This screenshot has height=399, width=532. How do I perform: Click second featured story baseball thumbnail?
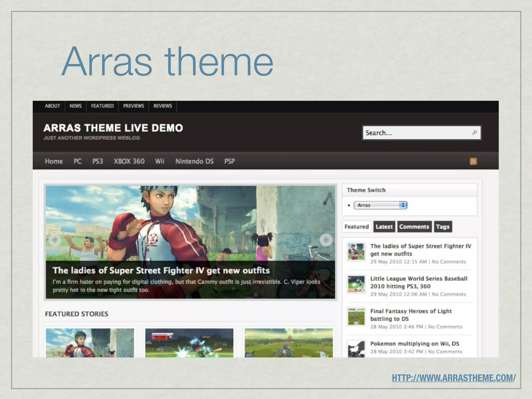(x=189, y=343)
